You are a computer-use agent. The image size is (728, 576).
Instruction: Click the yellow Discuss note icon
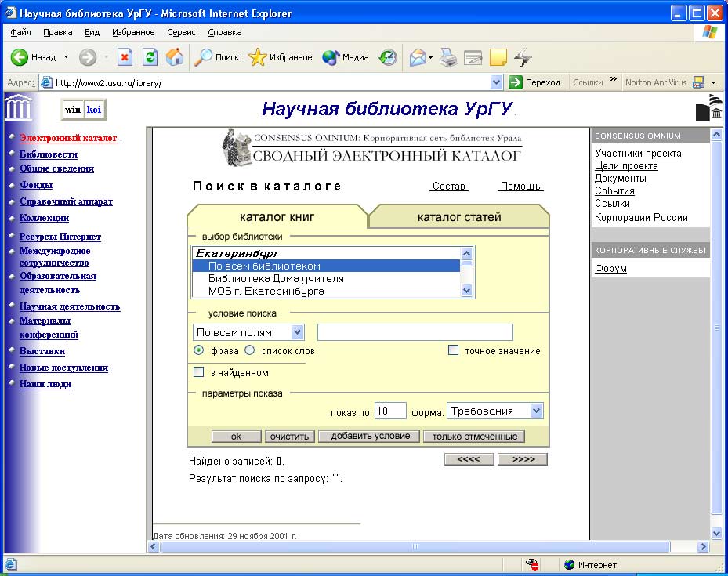(x=498, y=57)
